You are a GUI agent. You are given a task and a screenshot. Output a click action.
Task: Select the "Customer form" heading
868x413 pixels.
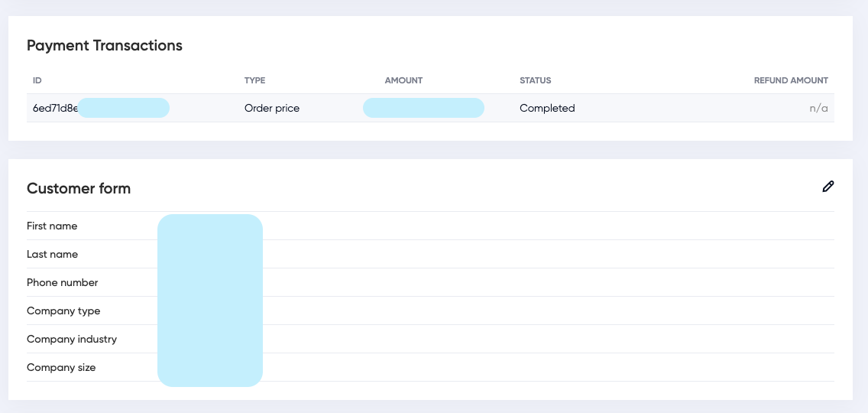(79, 188)
